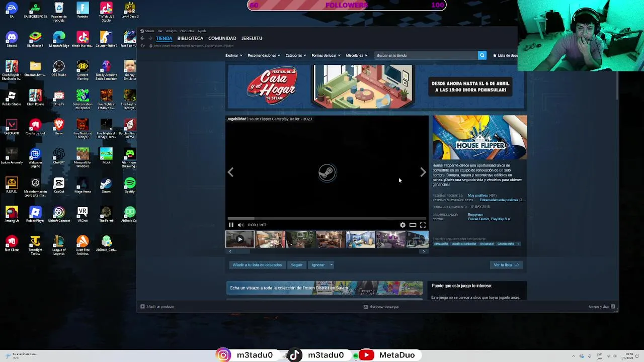Open the Un jugador tag
The image size is (644, 362).
[x=487, y=244]
